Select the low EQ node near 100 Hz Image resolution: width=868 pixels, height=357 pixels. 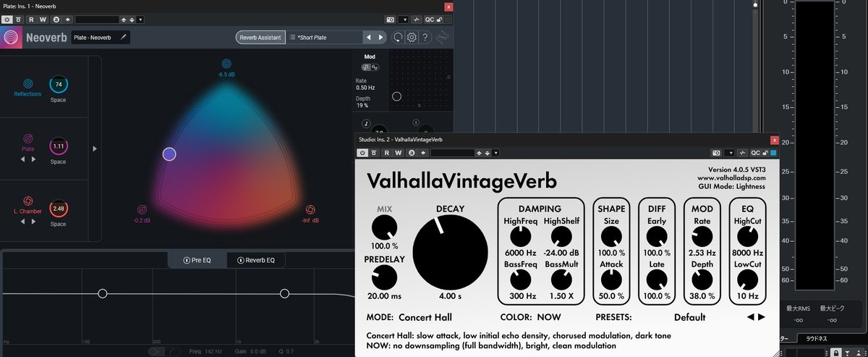[103, 293]
